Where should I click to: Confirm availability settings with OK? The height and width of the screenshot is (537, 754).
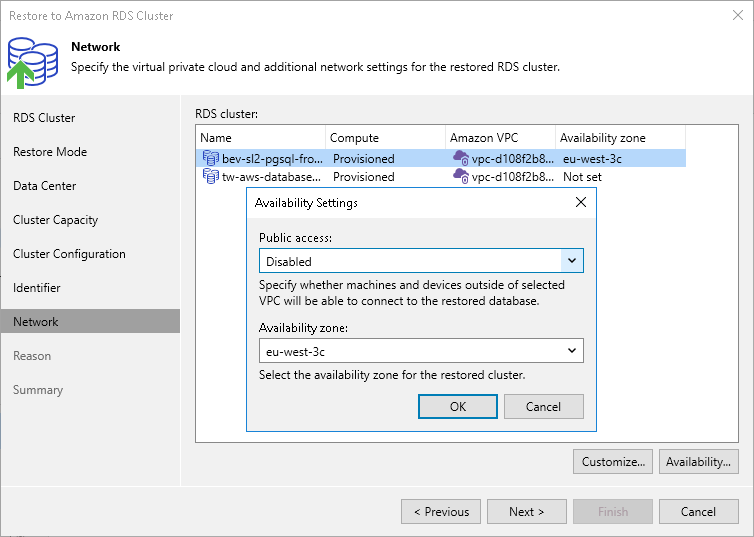pos(458,406)
